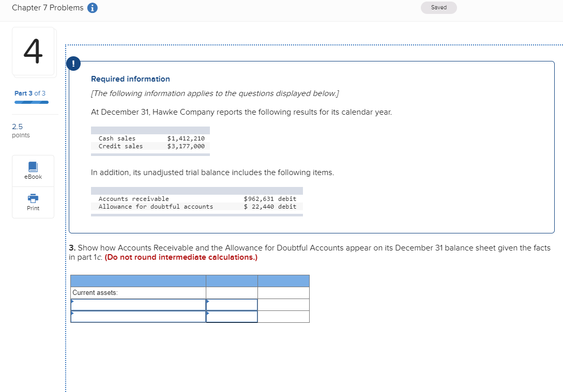Click the Current assets table cell
The image size is (563, 392).
click(103, 292)
